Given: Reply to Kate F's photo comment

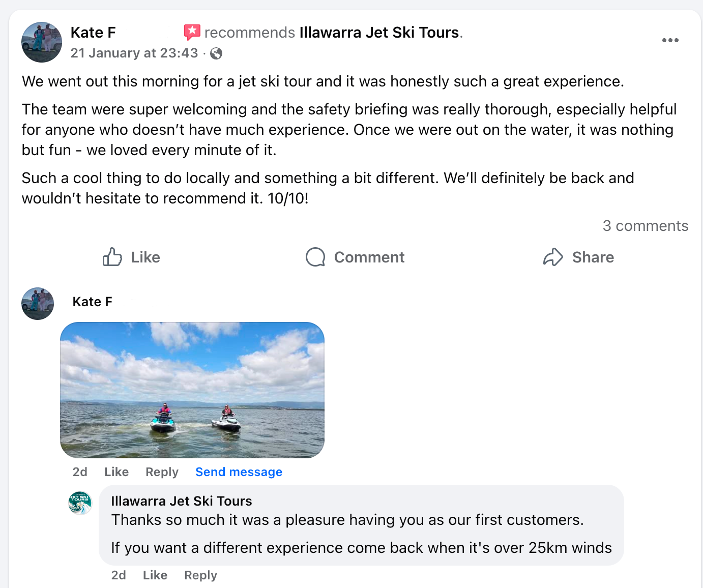Looking at the screenshot, I should tap(162, 472).
